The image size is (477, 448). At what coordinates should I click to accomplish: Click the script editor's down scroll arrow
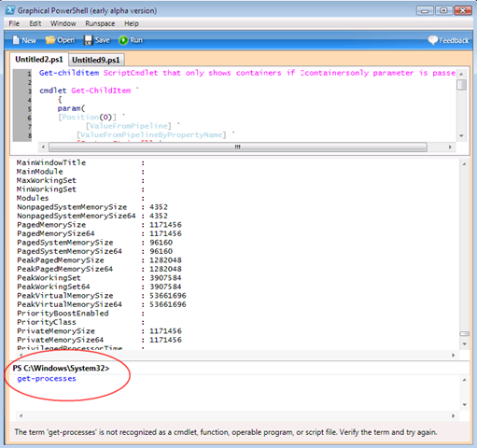pyautogui.click(x=461, y=136)
